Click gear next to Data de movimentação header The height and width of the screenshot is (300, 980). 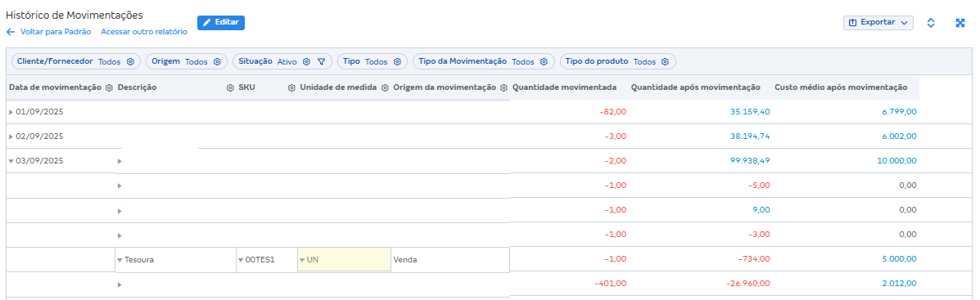tap(109, 88)
